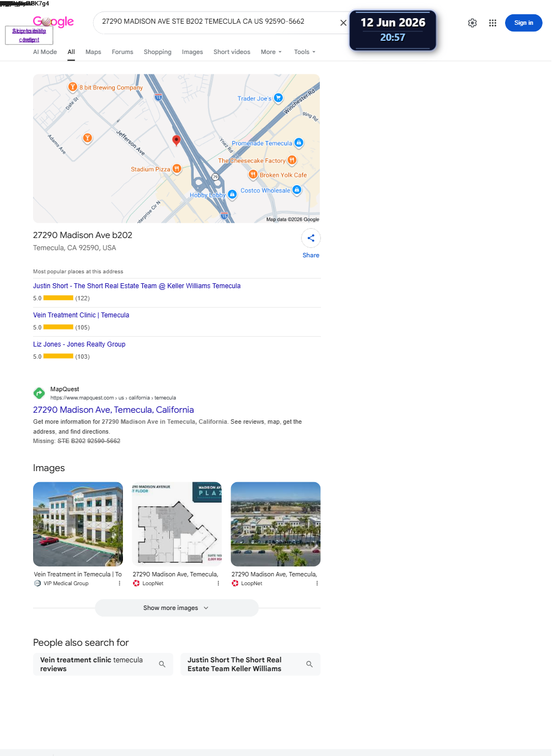558x756 pixels.
Task: Click search icon for Justin Short suggestion
Action: click(x=309, y=665)
